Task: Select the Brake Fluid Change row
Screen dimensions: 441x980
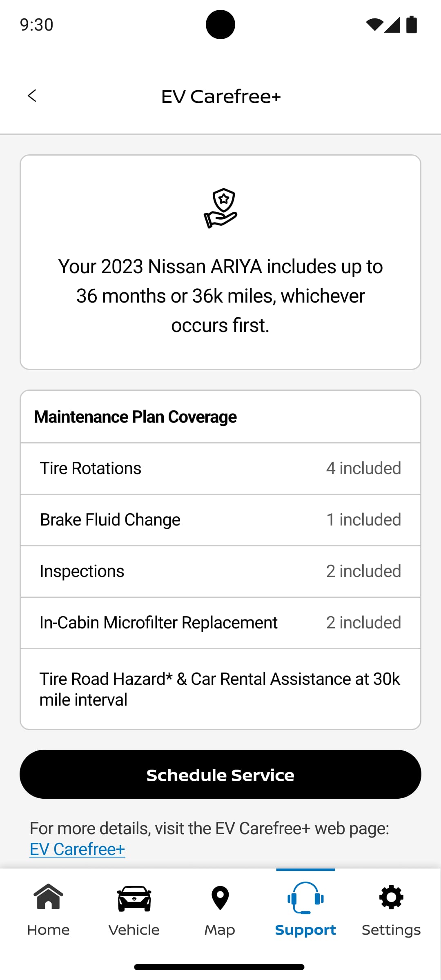Action: (220, 520)
